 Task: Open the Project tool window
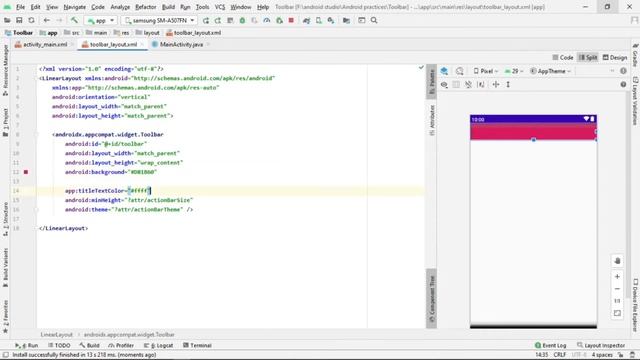coord(5,122)
